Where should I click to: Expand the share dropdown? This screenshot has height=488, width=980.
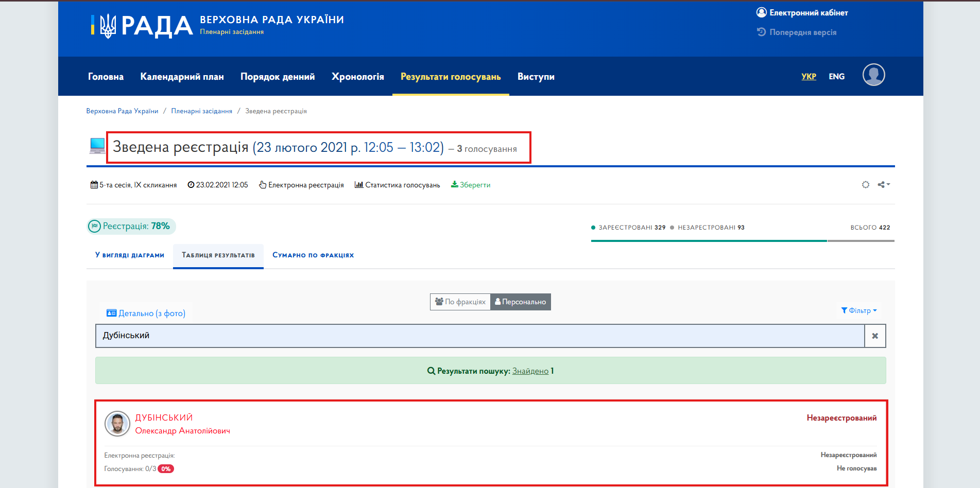pyautogui.click(x=884, y=184)
